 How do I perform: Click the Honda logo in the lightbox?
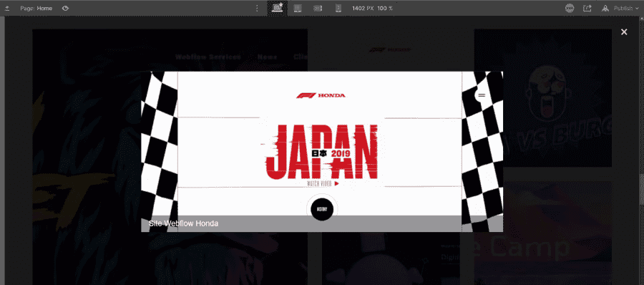321,96
